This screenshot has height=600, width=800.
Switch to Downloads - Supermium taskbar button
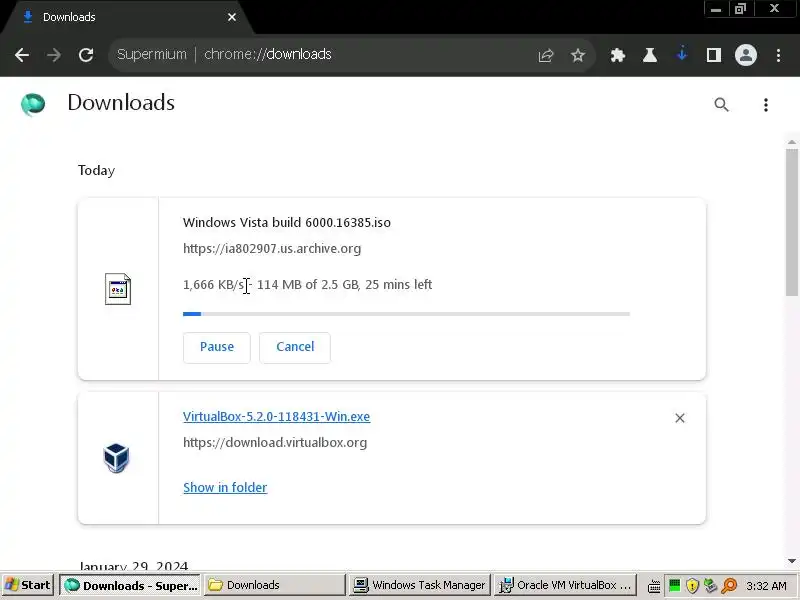pos(131,585)
